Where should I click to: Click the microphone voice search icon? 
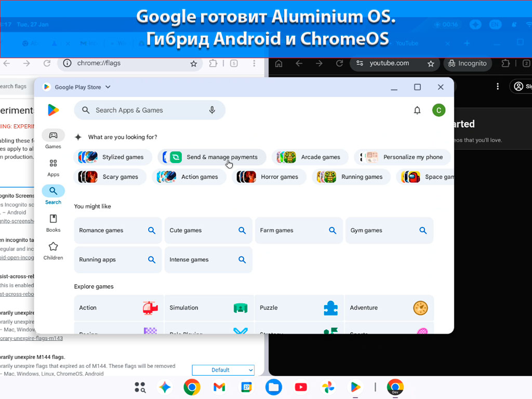212,110
